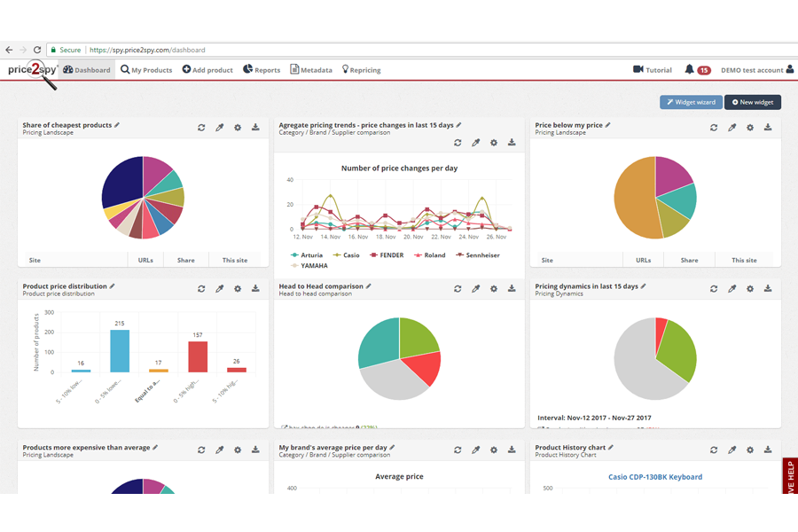Edit title pencil of Pricing dynamics widget
The height and width of the screenshot is (532, 798).
[643, 286]
